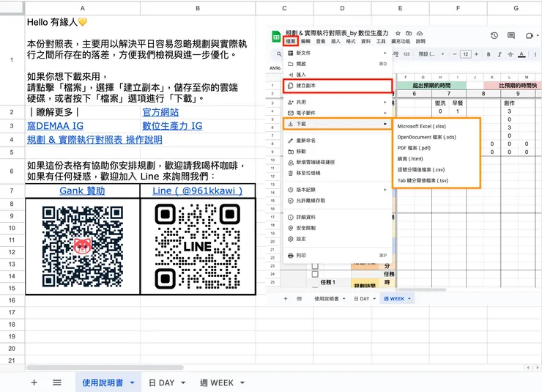542x392 pixels.
Task: Select column B header in main sheet
Action: [x=198, y=8]
